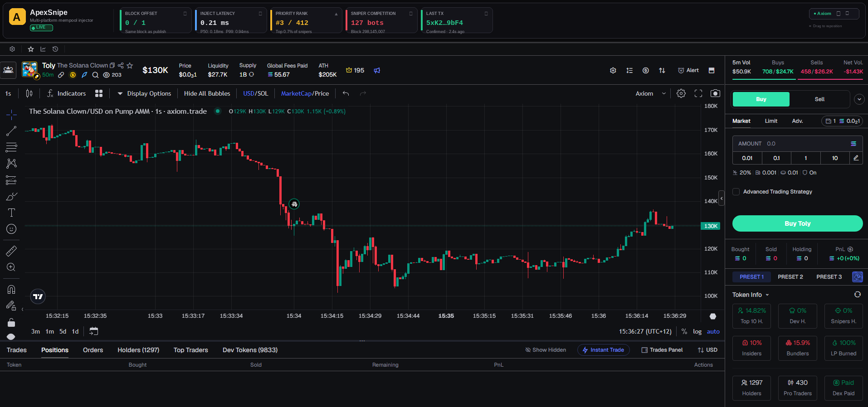Undo the last chart action
The image size is (868, 407).
346,93
